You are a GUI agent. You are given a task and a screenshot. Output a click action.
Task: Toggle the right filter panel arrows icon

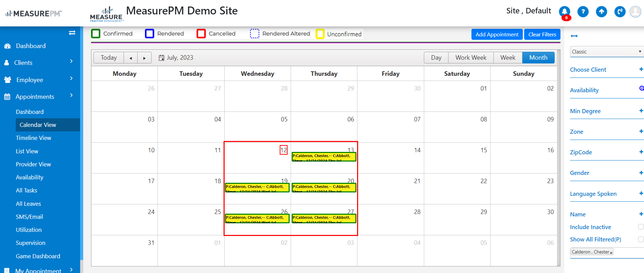[x=574, y=36]
